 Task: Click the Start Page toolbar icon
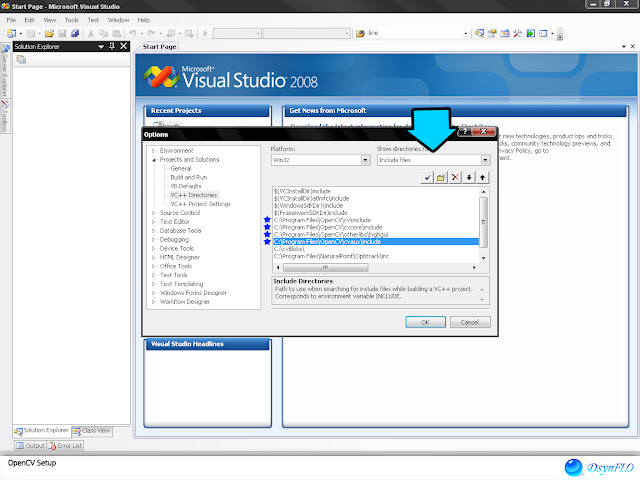(x=530, y=33)
